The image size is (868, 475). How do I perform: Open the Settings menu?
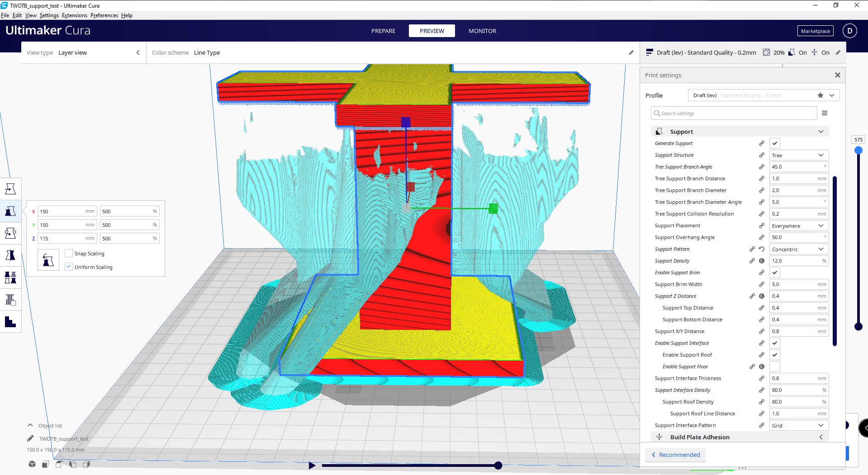point(49,15)
